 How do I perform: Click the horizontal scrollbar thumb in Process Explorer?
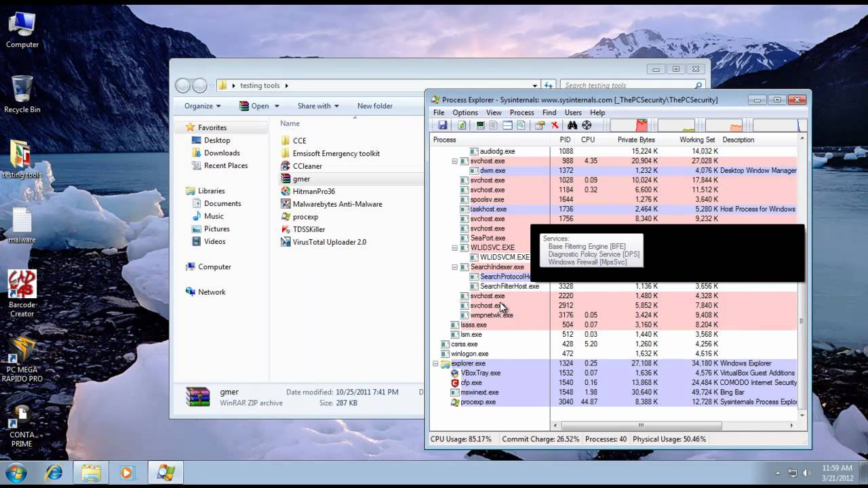point(641,426)
